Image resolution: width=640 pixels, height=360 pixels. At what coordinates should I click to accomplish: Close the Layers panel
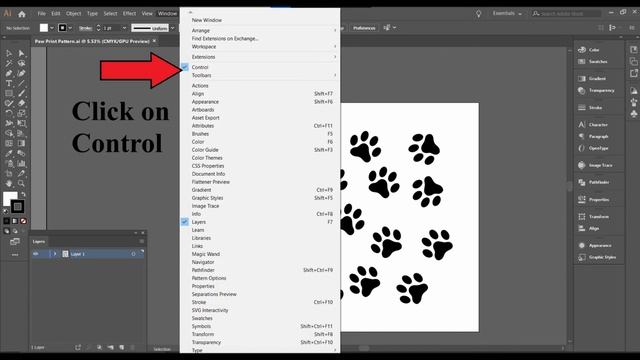point(143,233)
